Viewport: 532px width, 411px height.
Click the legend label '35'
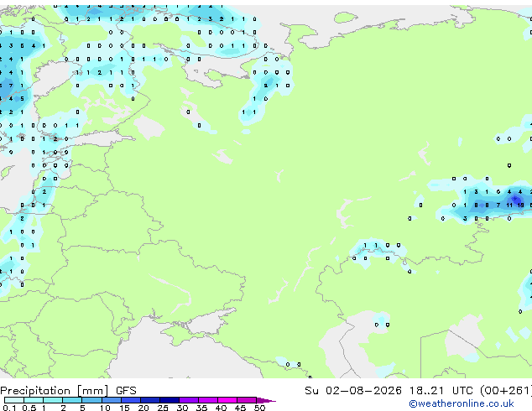click(x=201, y=408)
